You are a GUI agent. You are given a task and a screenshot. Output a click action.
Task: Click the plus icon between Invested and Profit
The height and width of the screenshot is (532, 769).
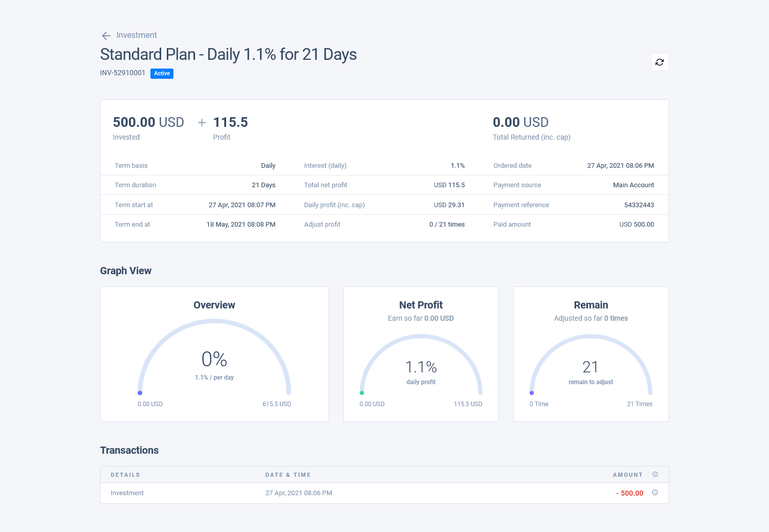coord(202,122)
